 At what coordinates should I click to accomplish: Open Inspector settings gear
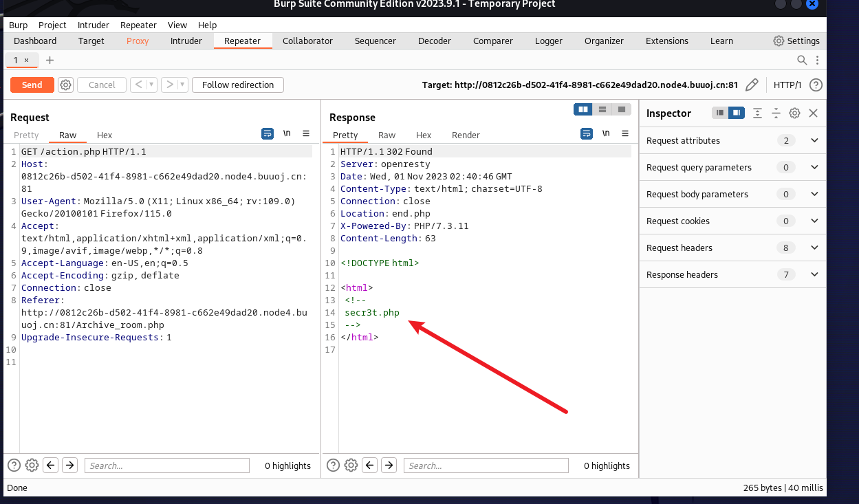click(794, 113)
